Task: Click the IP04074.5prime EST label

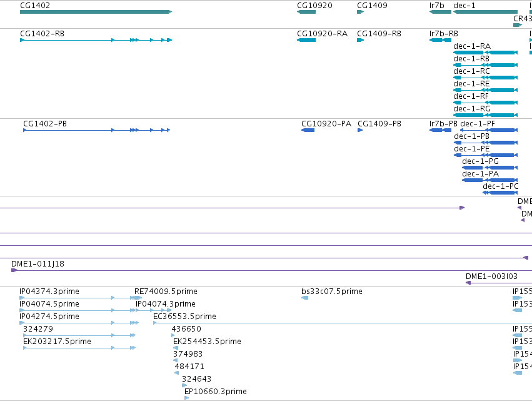Action: coord(49,304)
